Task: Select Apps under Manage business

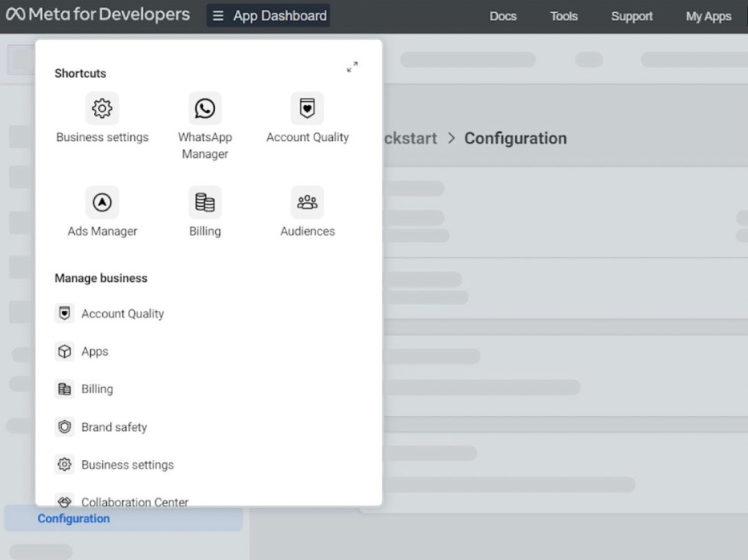Action: 95,352
